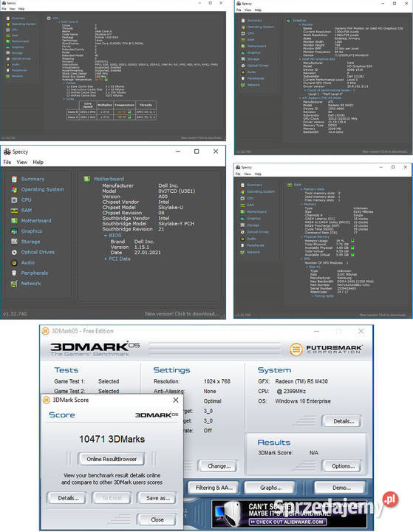Collapse the BIOS node in Motherboard window

[106, 236]
